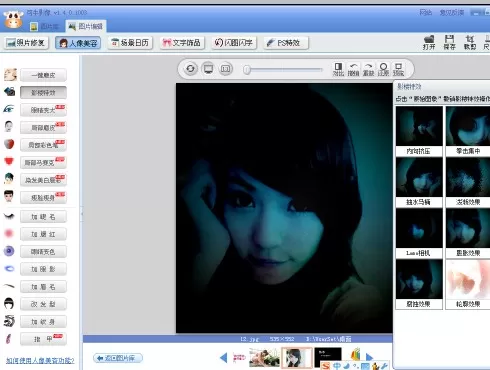Click the 指甲 nail button

click(43, 339)
